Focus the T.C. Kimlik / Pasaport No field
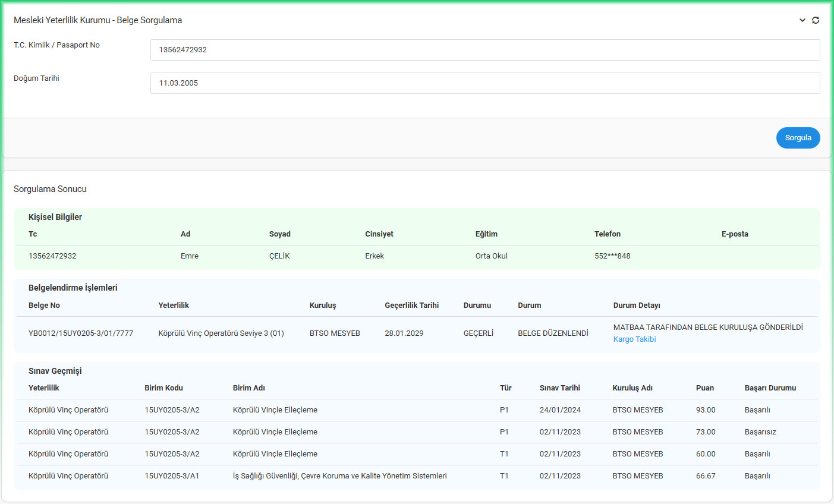Viewport: 834px width, 504px height. click(x=484, y=50)
